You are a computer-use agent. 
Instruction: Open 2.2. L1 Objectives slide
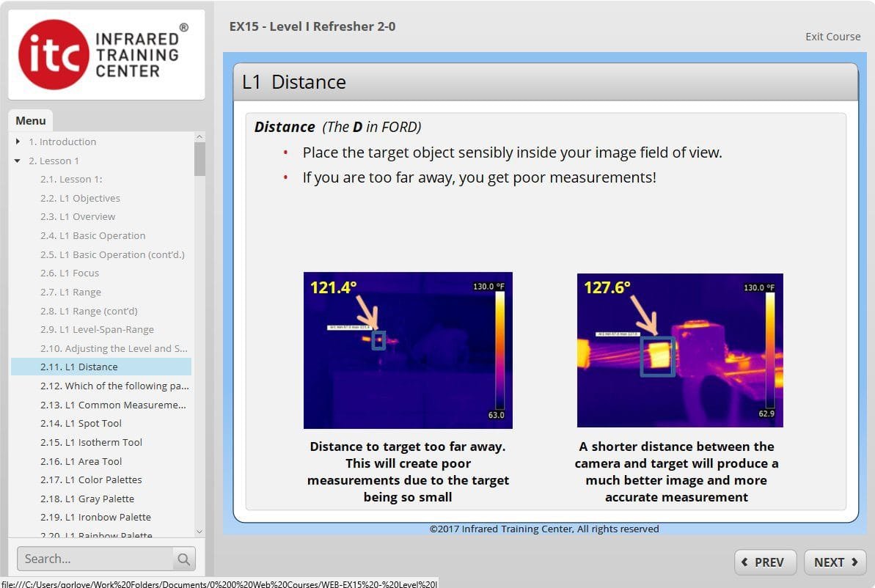80,198
